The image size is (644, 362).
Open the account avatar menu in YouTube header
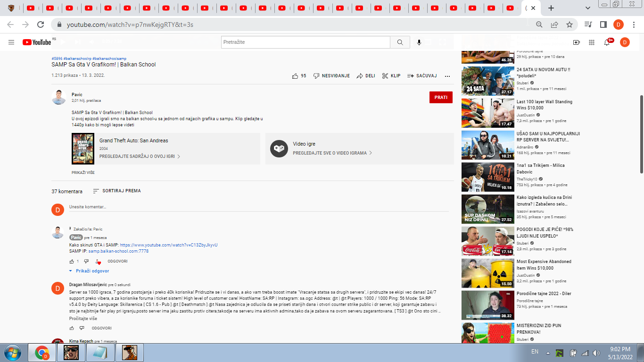pos(625,42)
